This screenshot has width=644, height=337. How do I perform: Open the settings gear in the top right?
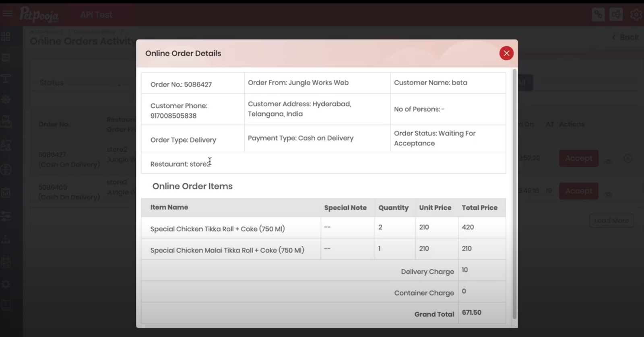click(636, 15)
